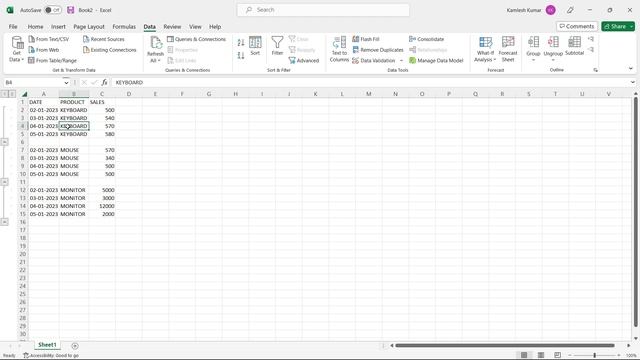Open the Comments pane
The width and height of the screenshot is (640, 360).
(x=577, y=27)
